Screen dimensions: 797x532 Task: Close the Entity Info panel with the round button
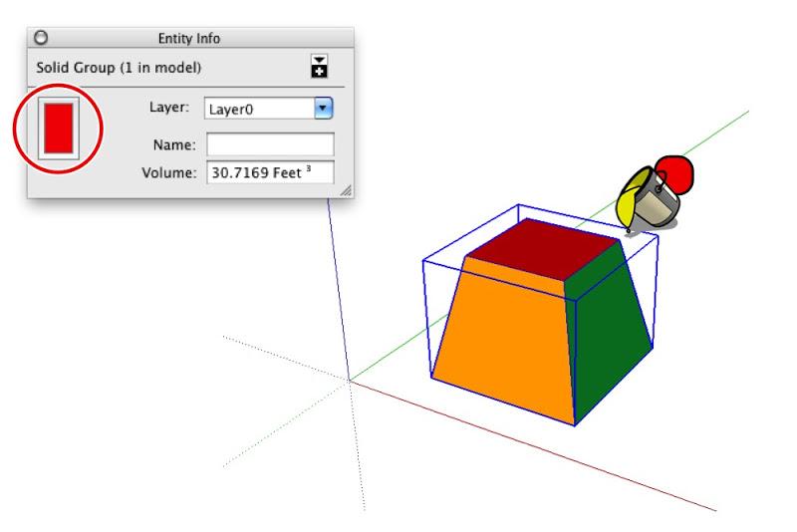tap(41, 38)
